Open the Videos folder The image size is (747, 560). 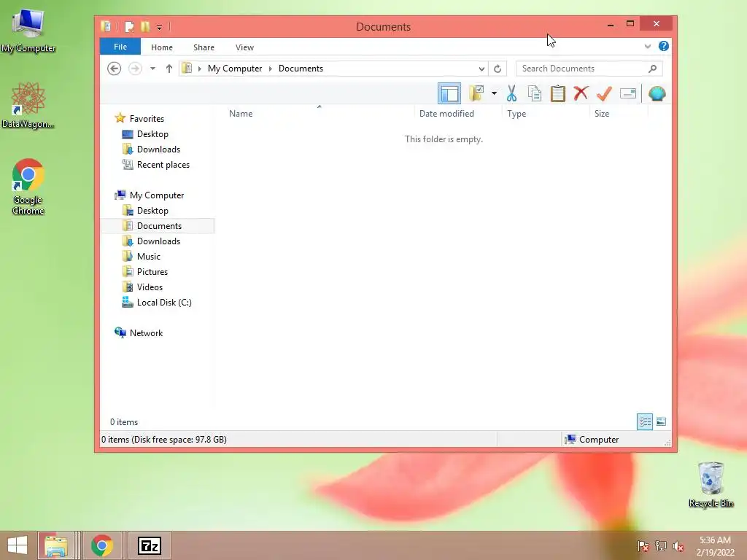(x=150, y=287)
